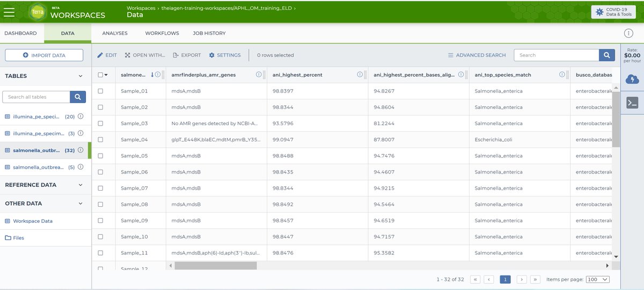This screenshot has height=290, width=644.
Task: Click info icon on ani_top_species_match column
Action: pyautogui.click(x=562, y=75)
